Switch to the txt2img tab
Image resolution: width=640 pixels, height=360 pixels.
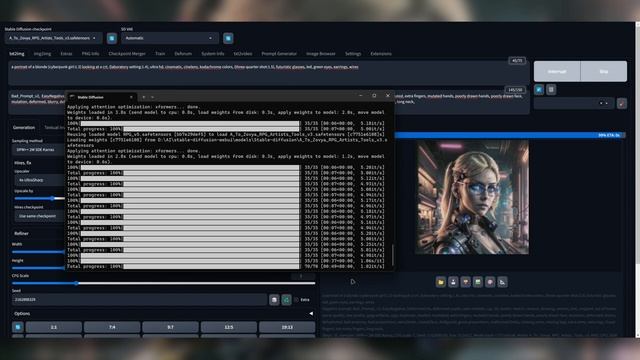[17, 53]
